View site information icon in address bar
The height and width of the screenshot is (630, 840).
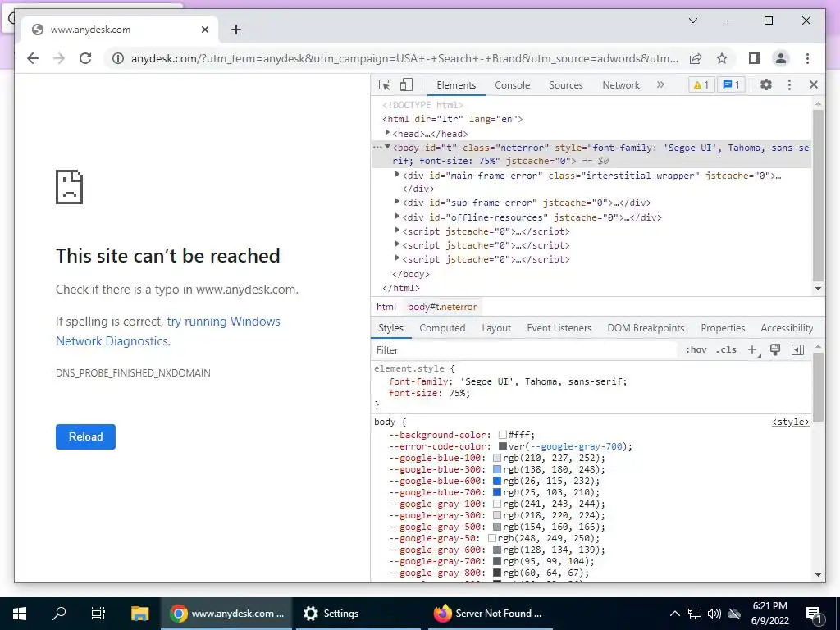(118, 58)
